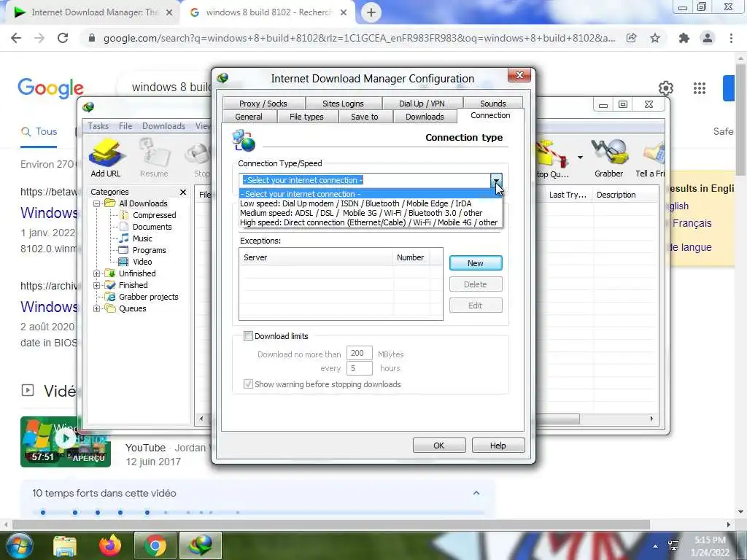
Task: Open Chrome extensions puzzle icon
Action: (684, 38)
